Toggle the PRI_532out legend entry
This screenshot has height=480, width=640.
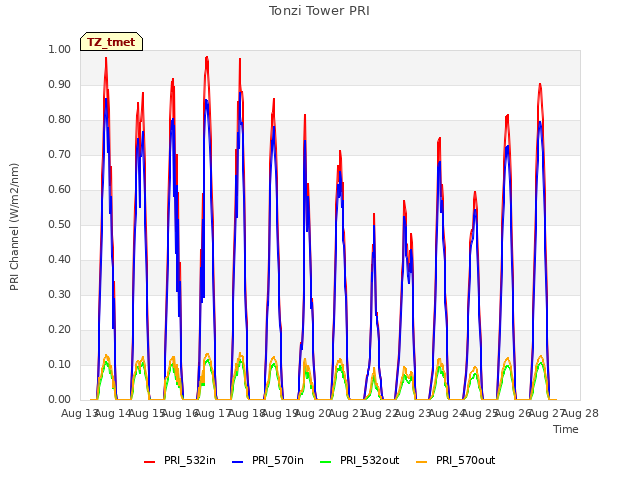[360, 460]
